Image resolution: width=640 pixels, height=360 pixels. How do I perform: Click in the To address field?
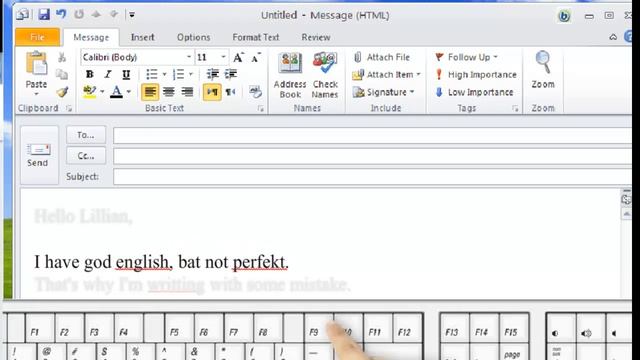coord(372,136)
